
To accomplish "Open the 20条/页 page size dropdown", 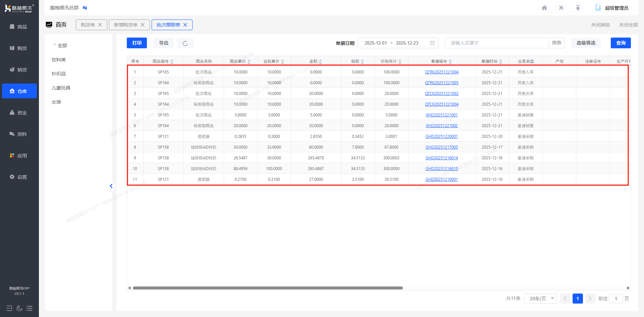I will (x=540, y=299).
